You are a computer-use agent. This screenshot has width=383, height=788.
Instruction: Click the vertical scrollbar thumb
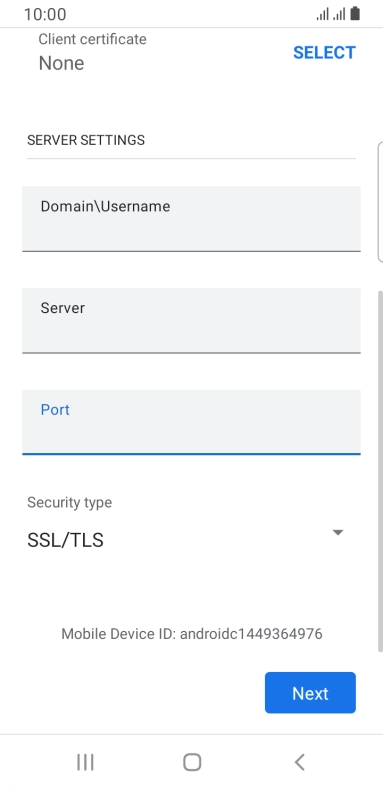click(380, 471)
